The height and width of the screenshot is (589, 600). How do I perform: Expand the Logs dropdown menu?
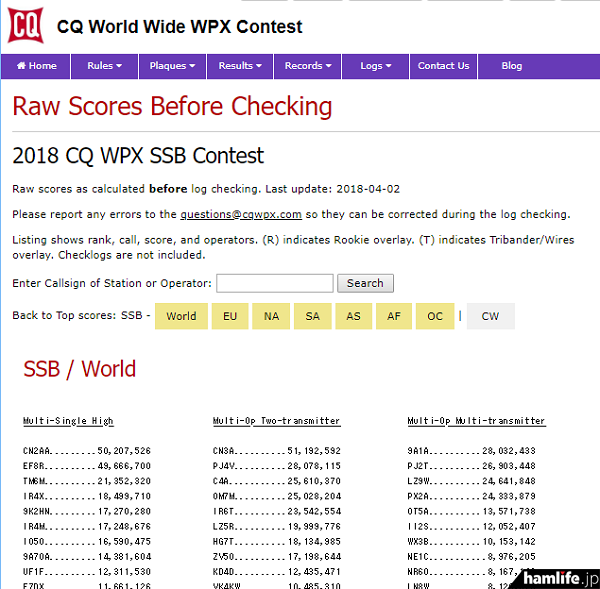(x=376, y=66)
